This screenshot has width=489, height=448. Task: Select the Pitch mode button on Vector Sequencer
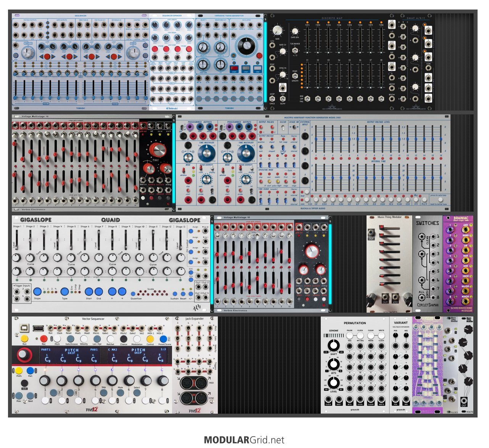(57, 339)
